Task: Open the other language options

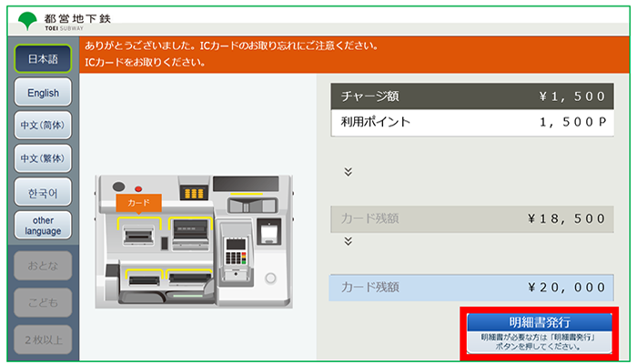Action: (43, 226)
